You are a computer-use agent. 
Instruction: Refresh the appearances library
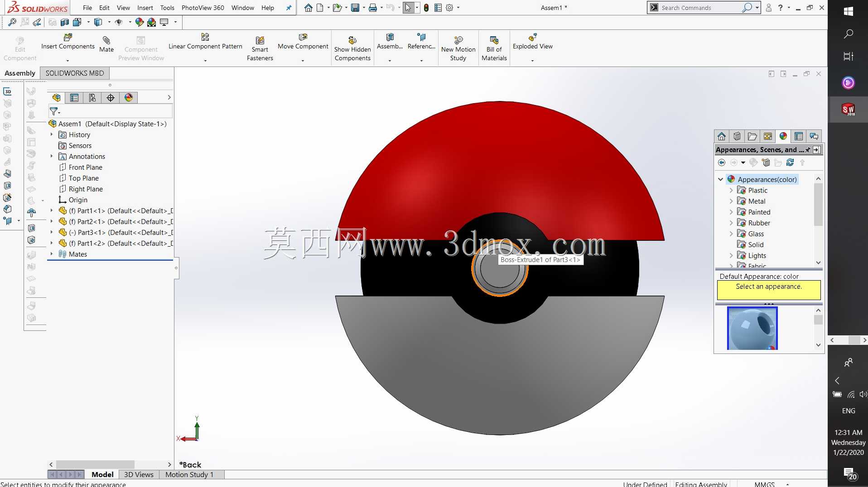(x=790, y=162)
